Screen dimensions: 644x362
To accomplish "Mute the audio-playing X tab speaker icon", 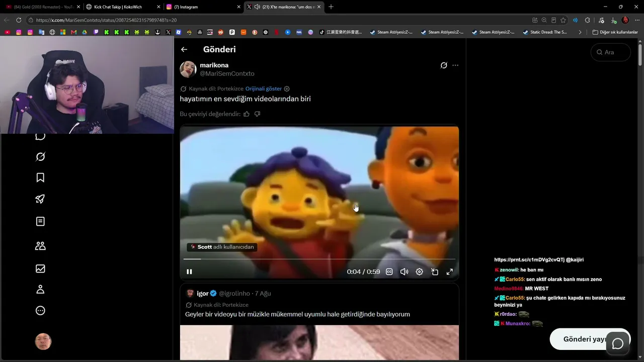I will click(257, 7).
